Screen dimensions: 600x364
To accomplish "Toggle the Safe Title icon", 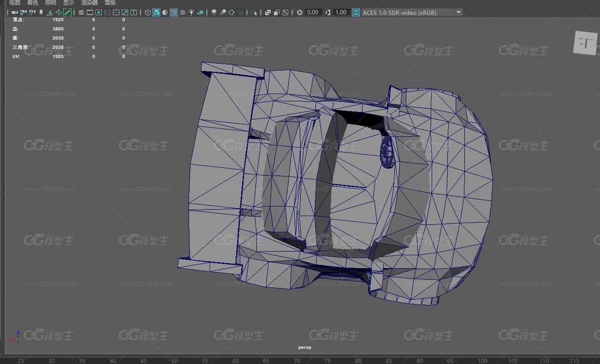I will 134,12.
